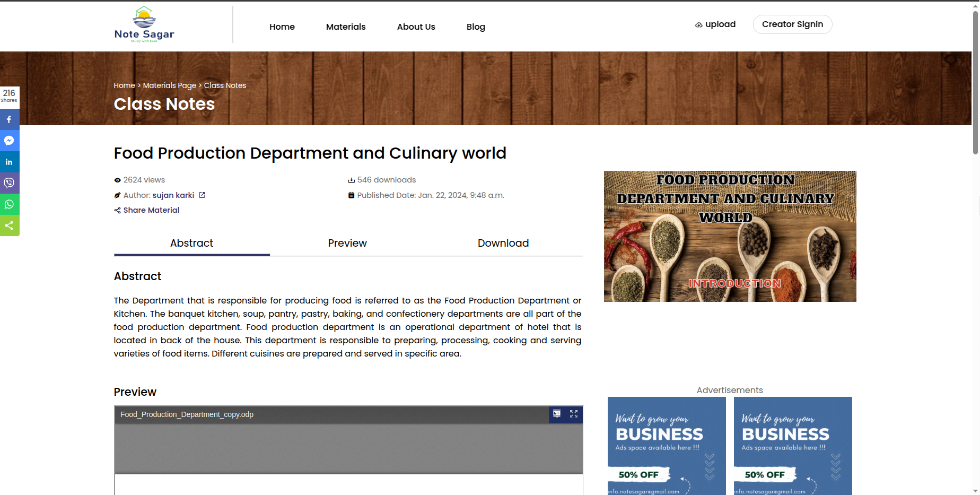Go to the About Us page
The width and height of the screenshot is (980, 495).
pyautogui.click(x=416, y=27)
